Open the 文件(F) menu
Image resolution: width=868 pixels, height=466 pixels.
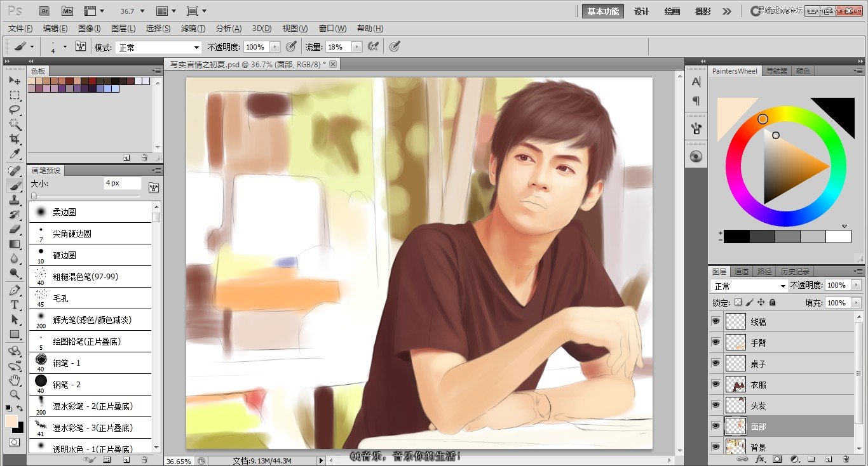coord(20,29)
